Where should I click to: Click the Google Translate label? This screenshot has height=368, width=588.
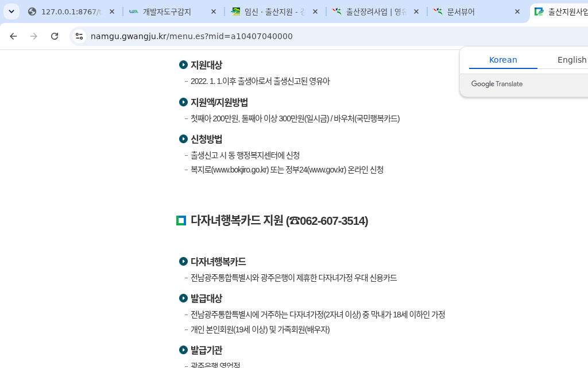(497, 84)
